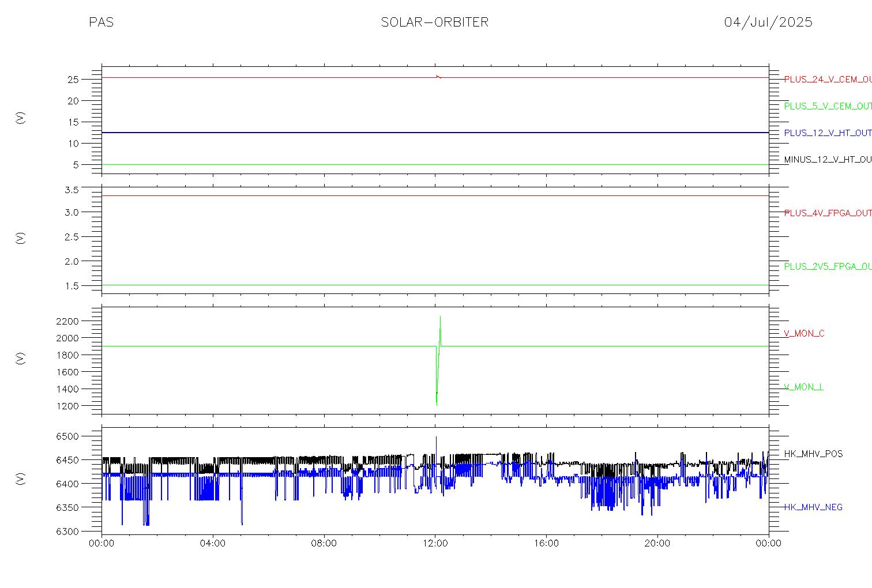Click the 1.5 tick on FPGA panel axis
872x588 pixels.
(71, 286)
